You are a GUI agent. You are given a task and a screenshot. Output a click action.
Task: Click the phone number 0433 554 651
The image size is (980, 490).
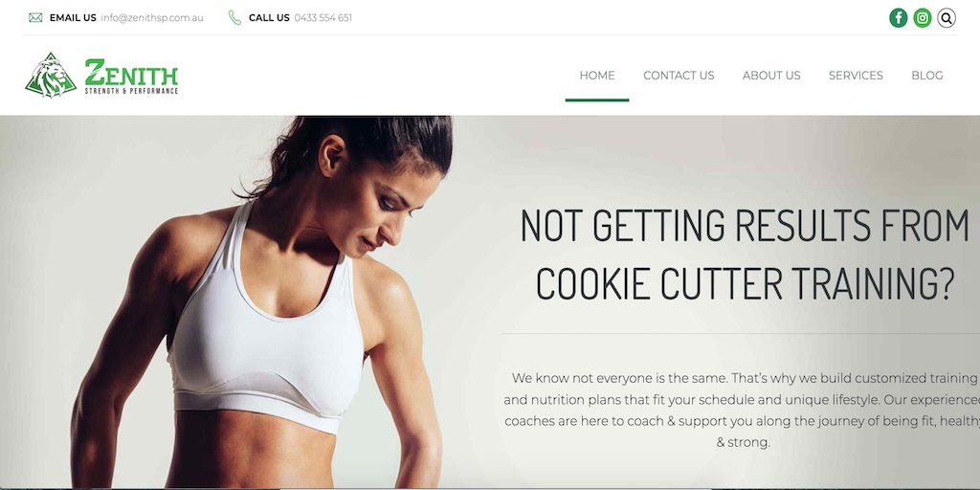(323, 17)
